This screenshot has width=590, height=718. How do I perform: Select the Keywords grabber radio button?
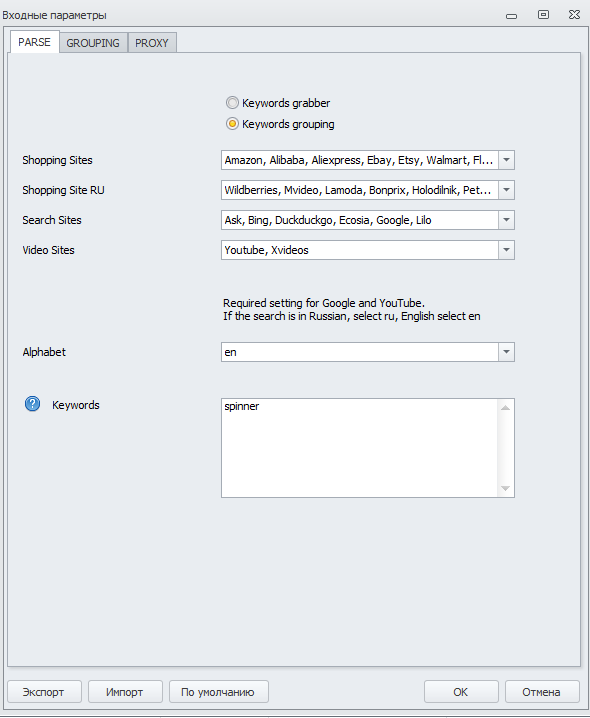click(232, 103)
